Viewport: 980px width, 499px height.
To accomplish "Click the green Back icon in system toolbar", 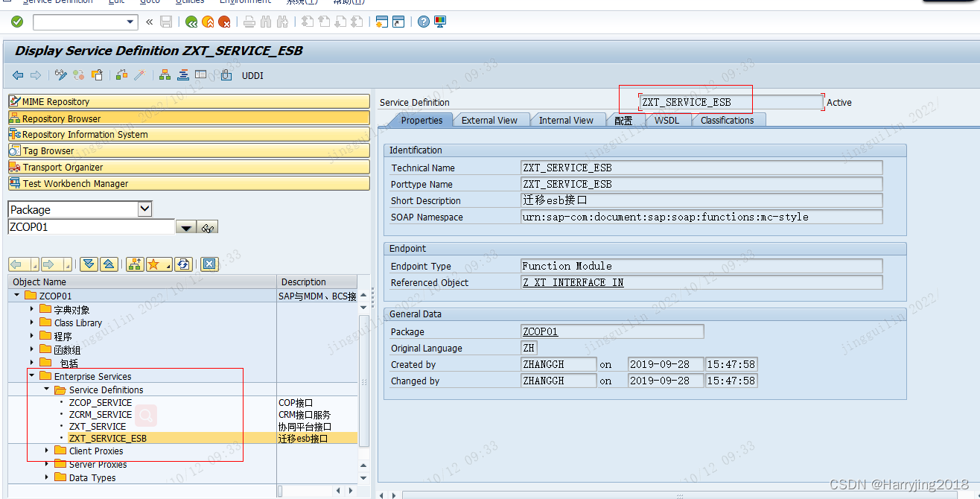I will (191, 22).
